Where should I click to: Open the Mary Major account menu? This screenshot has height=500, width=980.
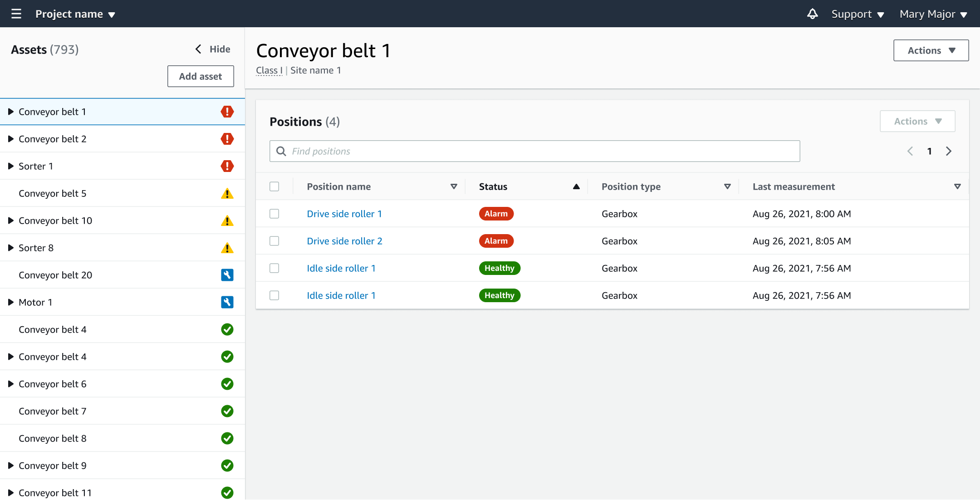click(x=931, y=14)
